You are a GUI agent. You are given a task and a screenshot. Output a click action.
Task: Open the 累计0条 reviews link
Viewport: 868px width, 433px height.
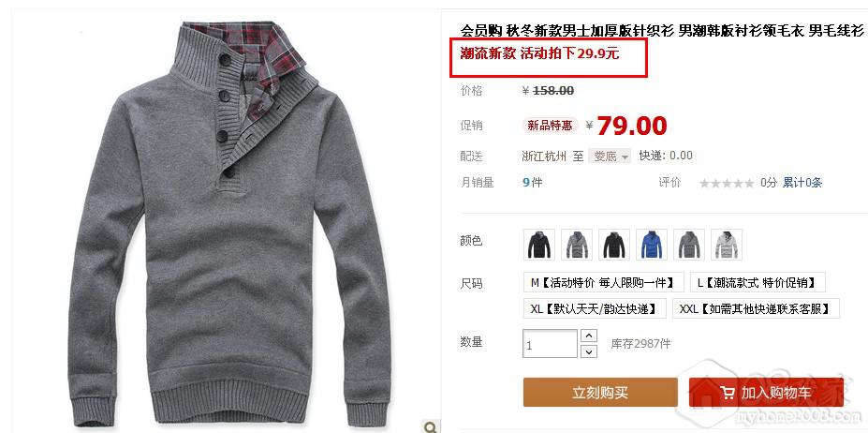coord(802,183)
